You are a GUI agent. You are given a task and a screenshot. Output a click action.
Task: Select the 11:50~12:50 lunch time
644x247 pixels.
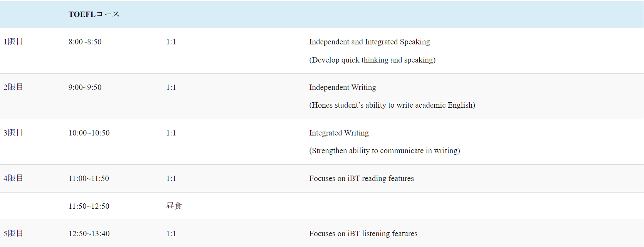89,206
